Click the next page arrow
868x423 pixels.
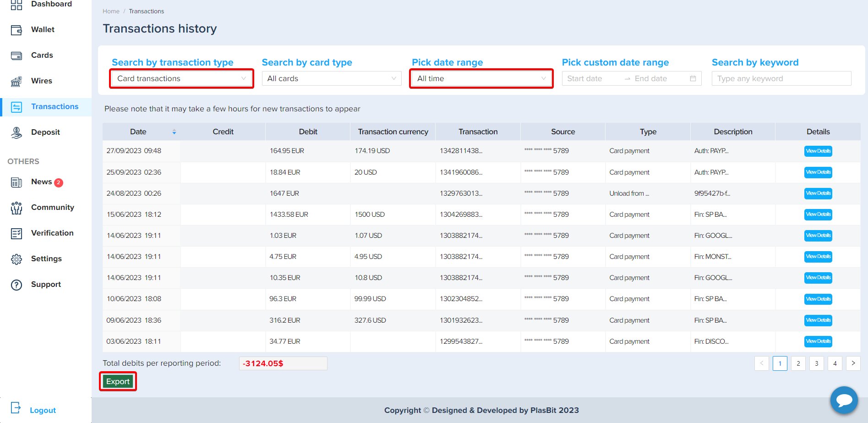853,363
